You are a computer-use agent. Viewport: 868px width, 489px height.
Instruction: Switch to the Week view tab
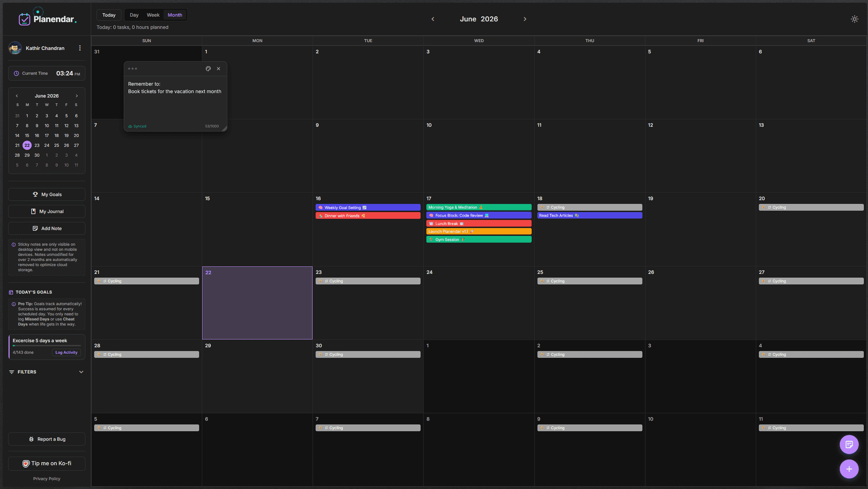pyautogui.click(x=153, y=15)
